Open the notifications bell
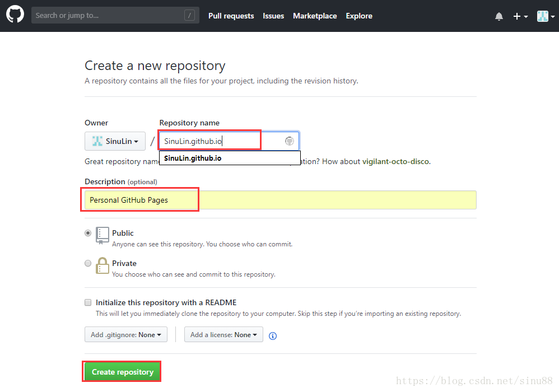 (499, 16)
